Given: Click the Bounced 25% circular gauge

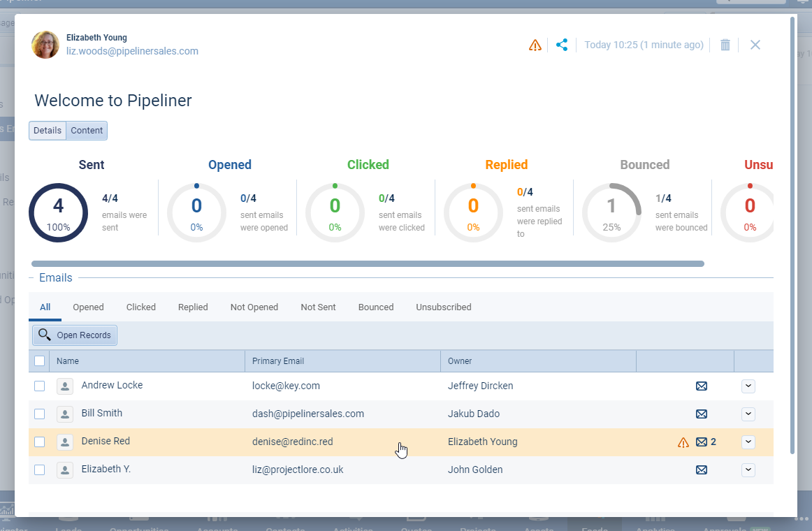Looking at the screenshot, I should [611, 212].
